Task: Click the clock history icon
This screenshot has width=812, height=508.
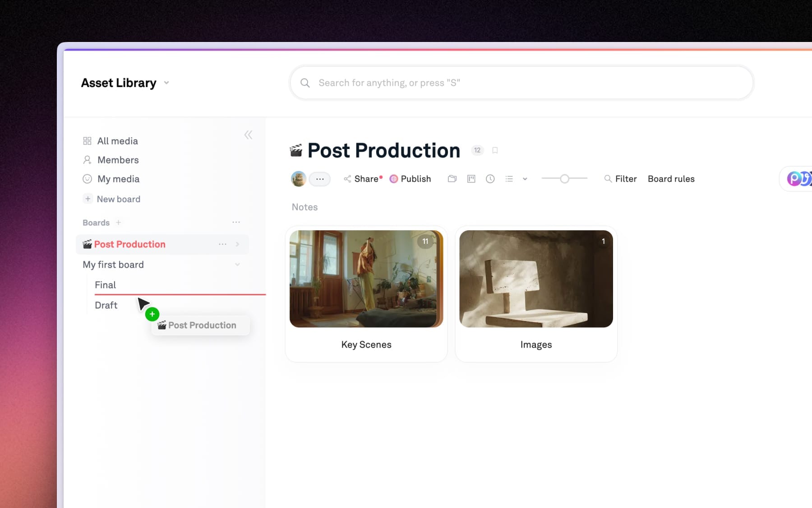Action: tap(490, 179)
